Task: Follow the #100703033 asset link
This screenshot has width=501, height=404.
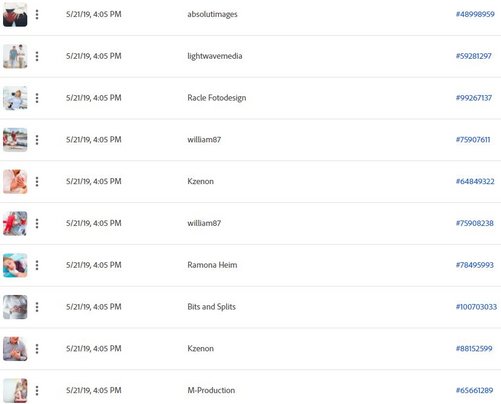Action: click(476, 307)
